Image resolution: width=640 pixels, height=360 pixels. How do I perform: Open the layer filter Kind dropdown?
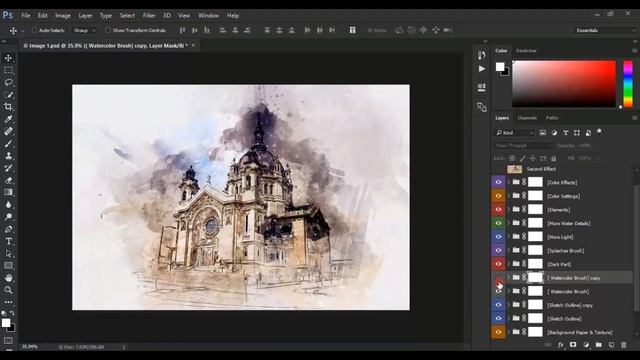click(x=515, y=133)
